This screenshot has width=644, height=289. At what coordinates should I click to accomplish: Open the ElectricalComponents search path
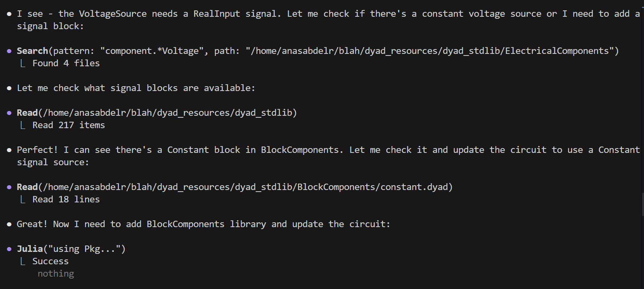(432, 51)
